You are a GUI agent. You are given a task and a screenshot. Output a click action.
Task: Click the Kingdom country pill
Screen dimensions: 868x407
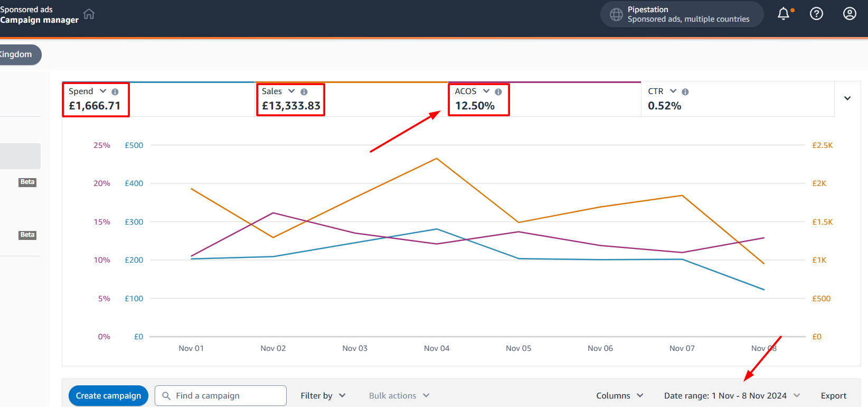pos(19,54)
